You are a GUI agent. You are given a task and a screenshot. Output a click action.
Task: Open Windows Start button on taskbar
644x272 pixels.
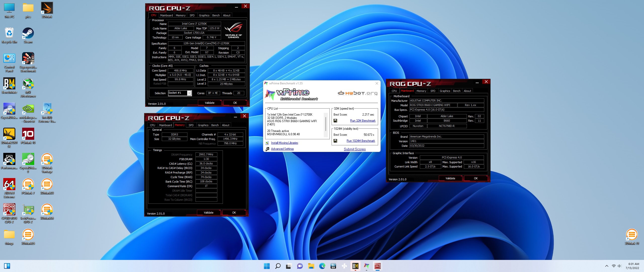[x=267, y=266]
